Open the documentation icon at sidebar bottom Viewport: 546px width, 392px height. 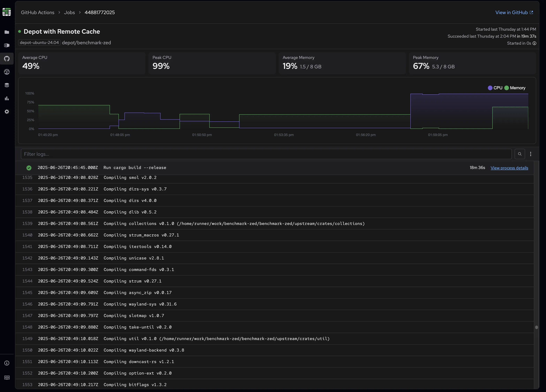7,378
